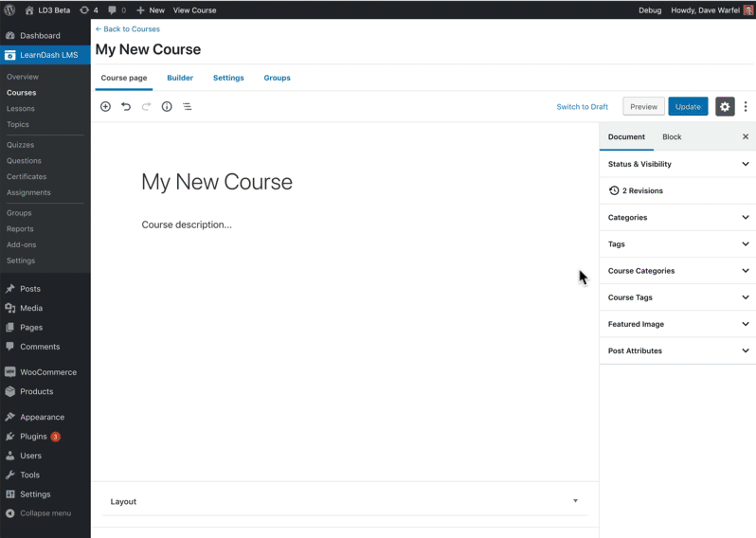756x538 pixels.
Task: Click the WordPress logo icon
Action: click(x=9, y=10)
